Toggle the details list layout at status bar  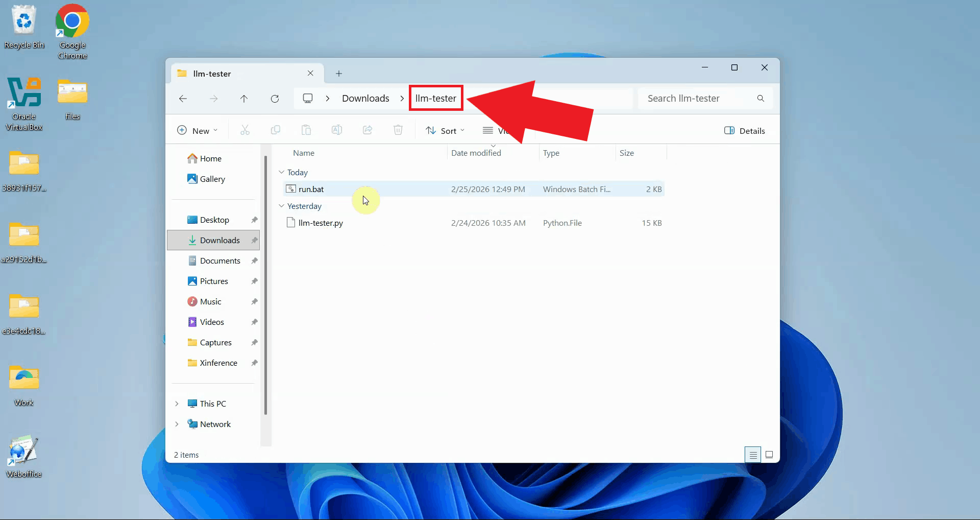click(753, 455)
